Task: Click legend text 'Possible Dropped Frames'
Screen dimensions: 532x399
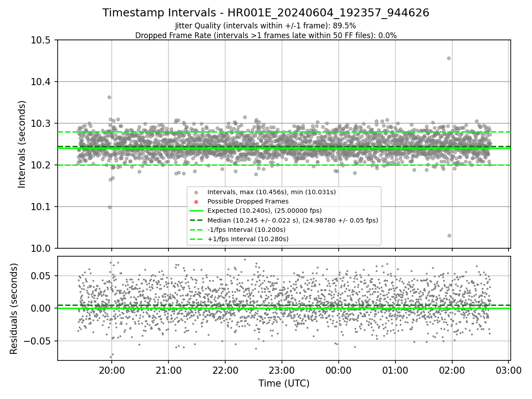Action: pyautogui.click(x=248, y=202)
